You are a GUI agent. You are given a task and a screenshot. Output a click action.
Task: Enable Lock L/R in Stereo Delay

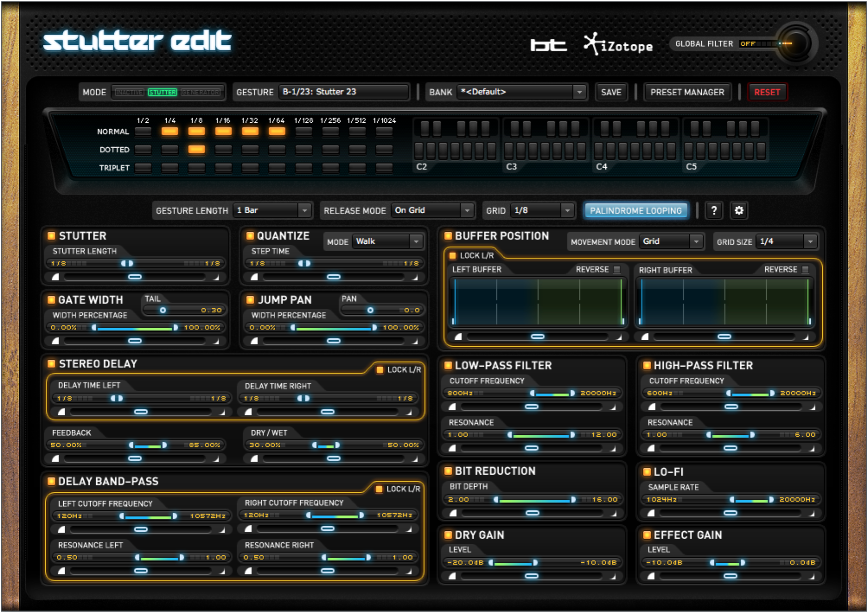point(380,370)
